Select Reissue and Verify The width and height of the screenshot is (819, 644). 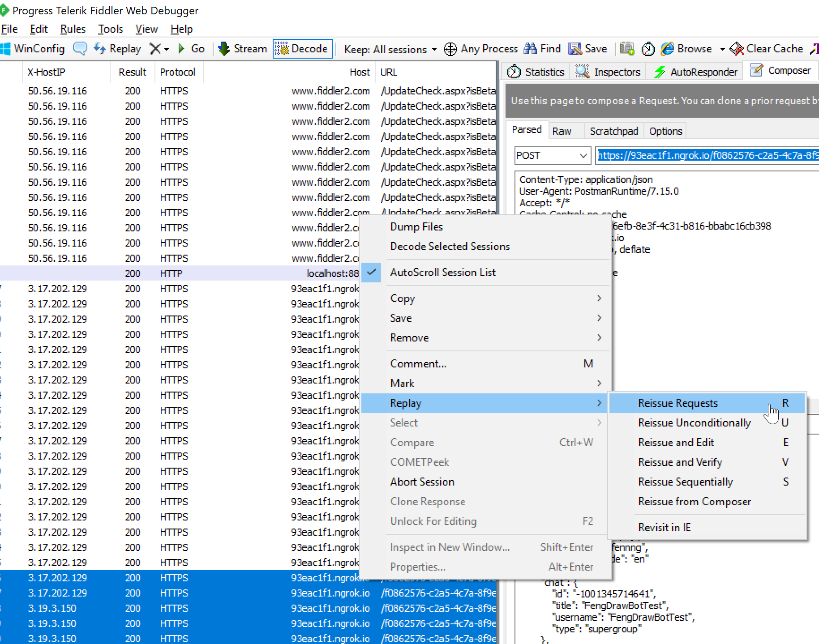(x=707, y=462)
